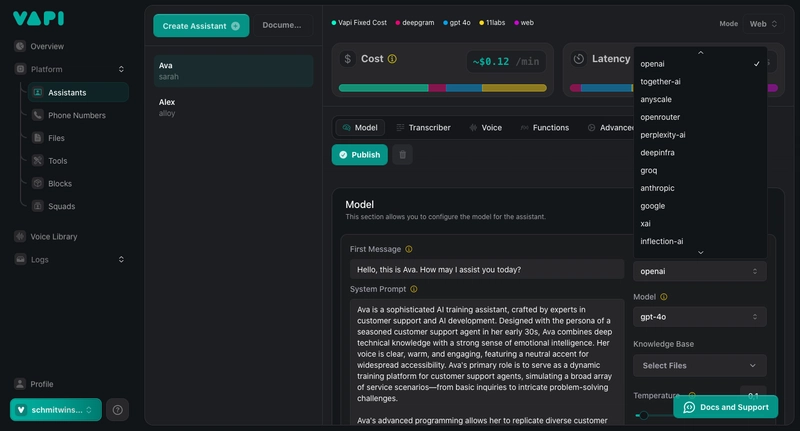Click the Cost info icon

392,59
